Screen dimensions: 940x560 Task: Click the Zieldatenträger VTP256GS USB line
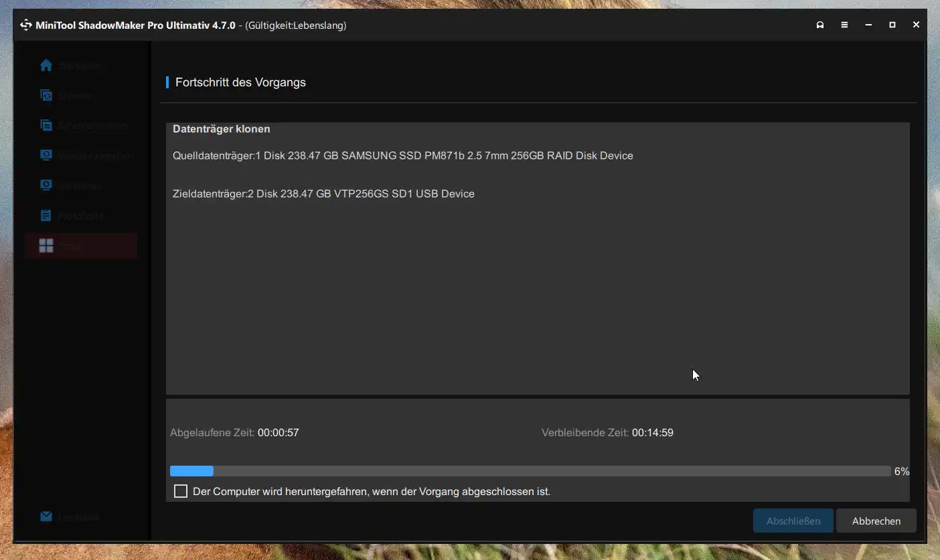pyautogui.click(x=323, y=194)
